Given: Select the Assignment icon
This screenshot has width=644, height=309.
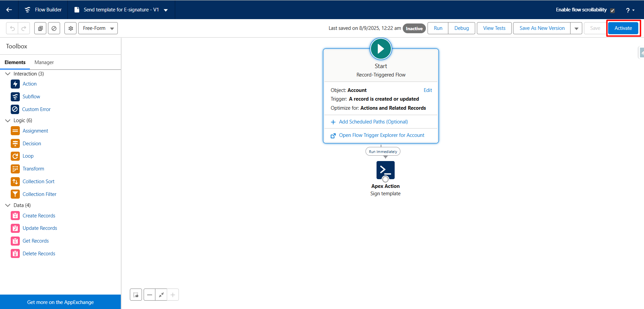Looking at the screenshot, I should [x=15, y=131].
